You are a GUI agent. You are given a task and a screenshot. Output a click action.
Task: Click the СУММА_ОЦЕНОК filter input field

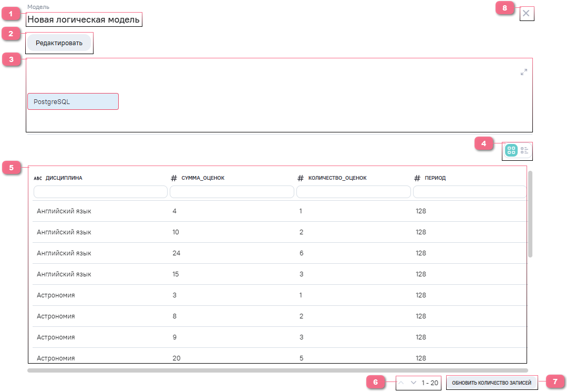pos(232,192)
